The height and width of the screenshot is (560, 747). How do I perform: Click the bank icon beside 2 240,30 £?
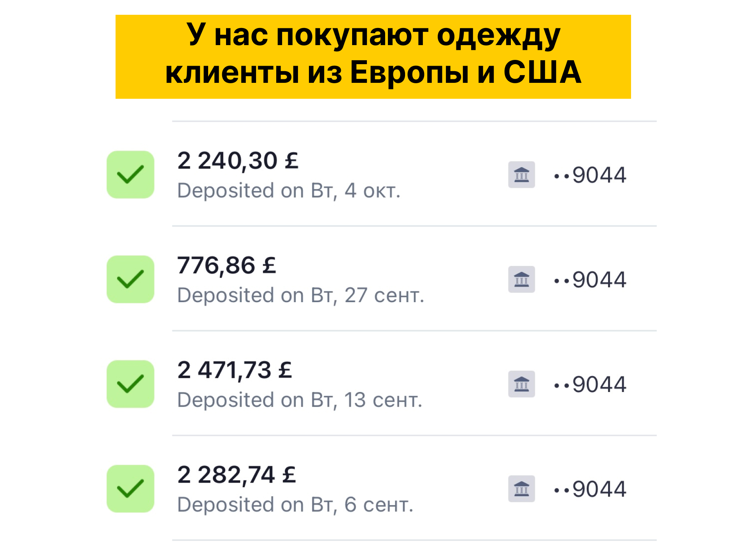(521, 175)
